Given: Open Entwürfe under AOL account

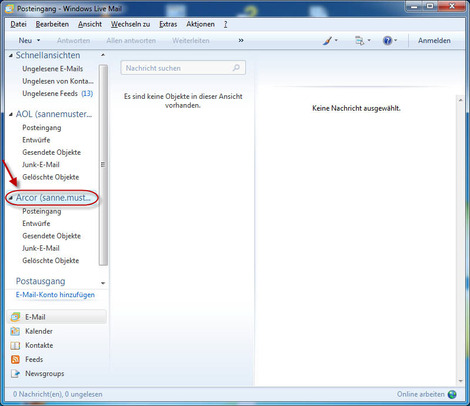Looking at the screenshot, I should (x=36, y=140).
